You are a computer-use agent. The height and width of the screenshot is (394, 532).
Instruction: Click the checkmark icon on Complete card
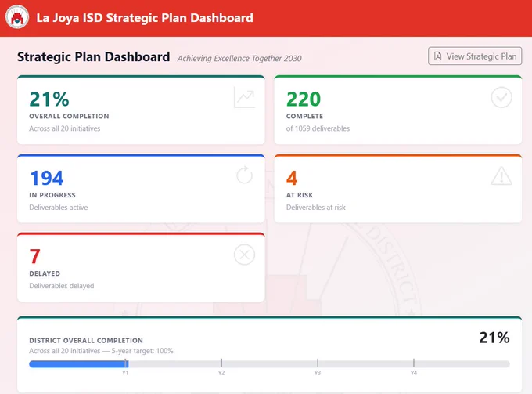coord(501,97)
